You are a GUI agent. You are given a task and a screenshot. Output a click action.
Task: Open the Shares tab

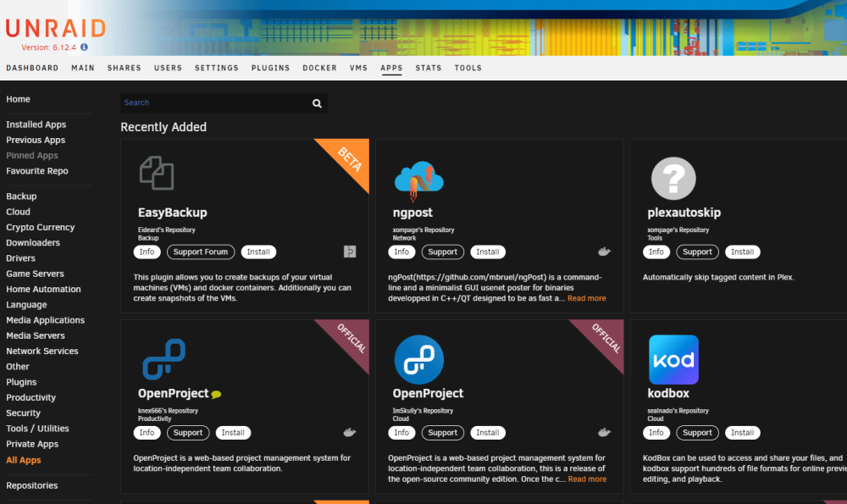pos(124,68)
